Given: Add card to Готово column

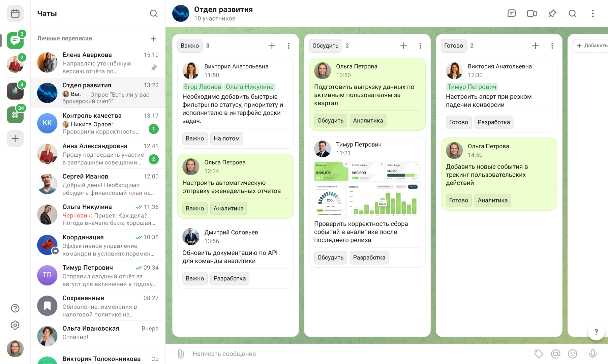Looking at the screenshot, I should pyautogui.click(x=535, y=46).
